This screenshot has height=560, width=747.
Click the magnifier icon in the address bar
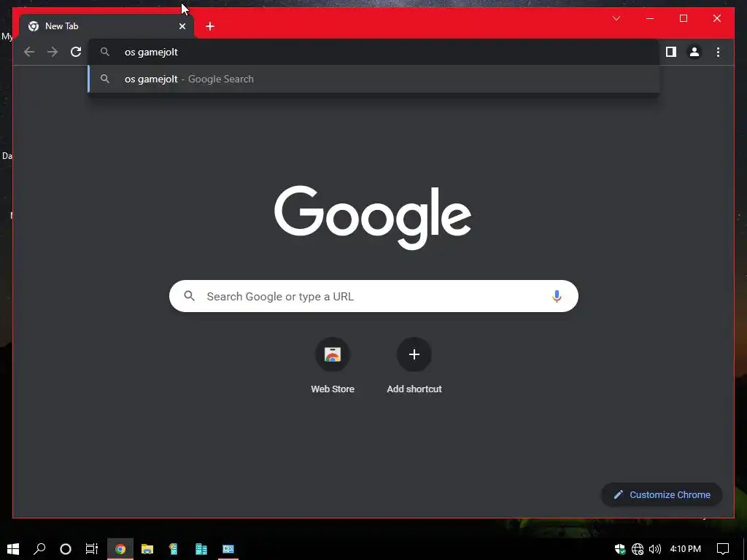[x=105, y=52]
